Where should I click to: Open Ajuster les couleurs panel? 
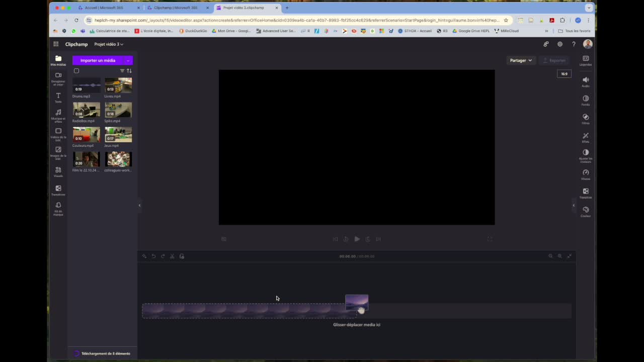585,155
